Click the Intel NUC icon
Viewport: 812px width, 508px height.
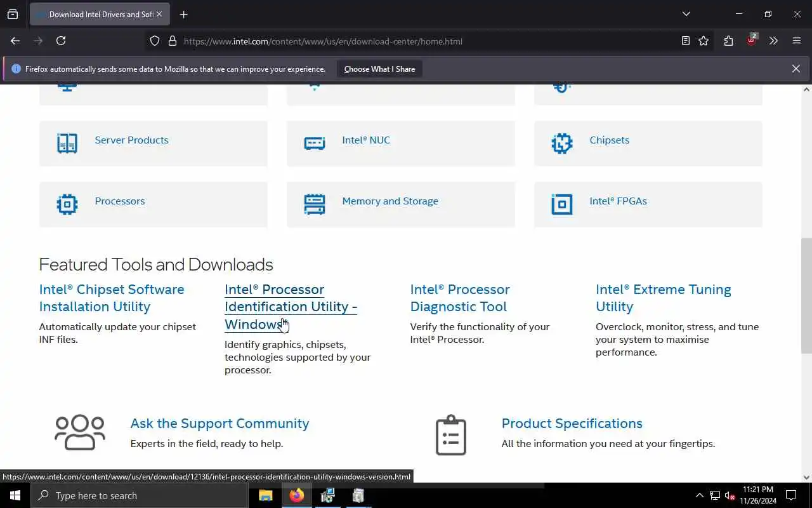[315, 144]
